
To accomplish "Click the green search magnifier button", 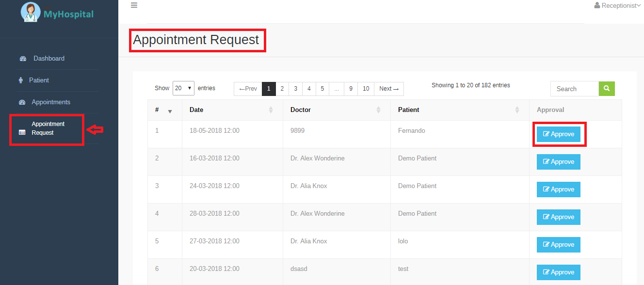I will [x=607, y=89].
